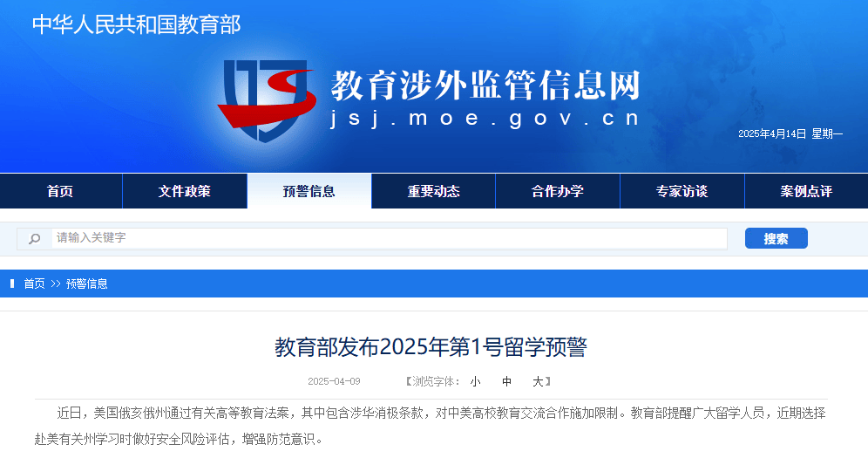The width and height of the screenshot is (868, 458).
Task: Open the 合作办学 menu item
Action: point(558,191)
